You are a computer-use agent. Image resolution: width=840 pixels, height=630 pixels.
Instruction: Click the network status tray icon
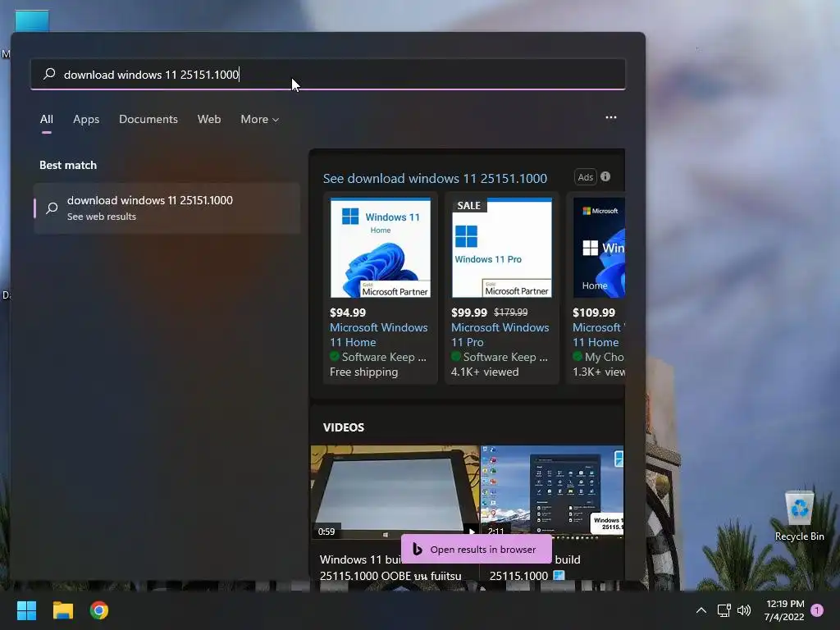tap(724, 610)
